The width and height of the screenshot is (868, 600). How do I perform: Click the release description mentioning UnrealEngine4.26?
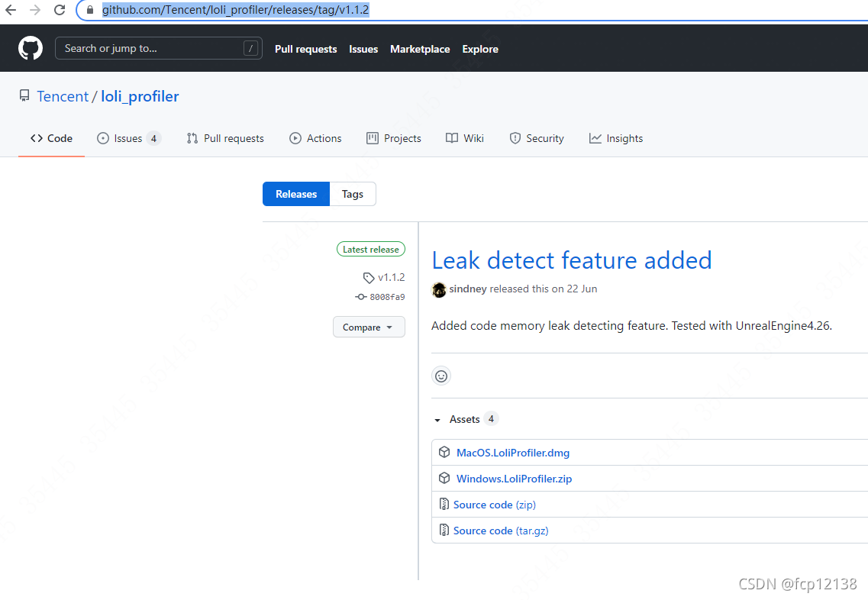[x=631, y=325]
